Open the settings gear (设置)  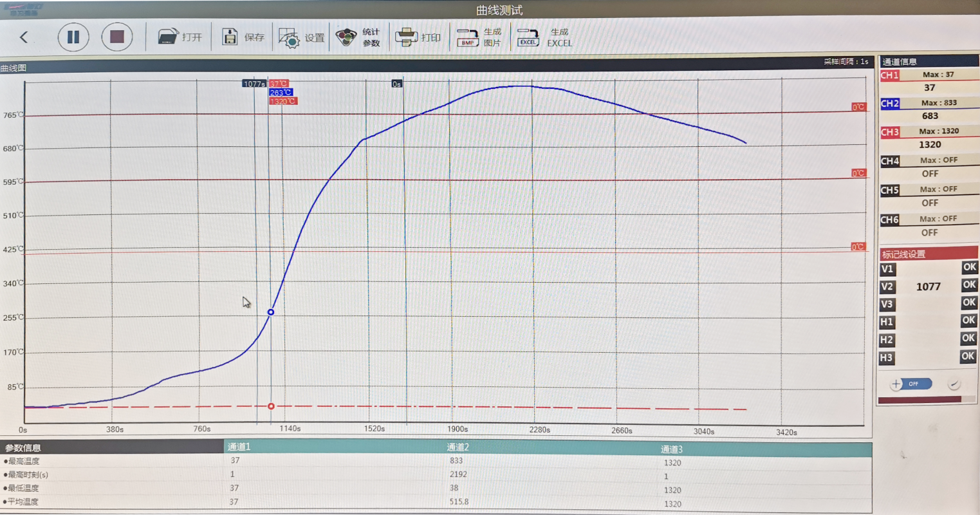click(x=301, y=37)
